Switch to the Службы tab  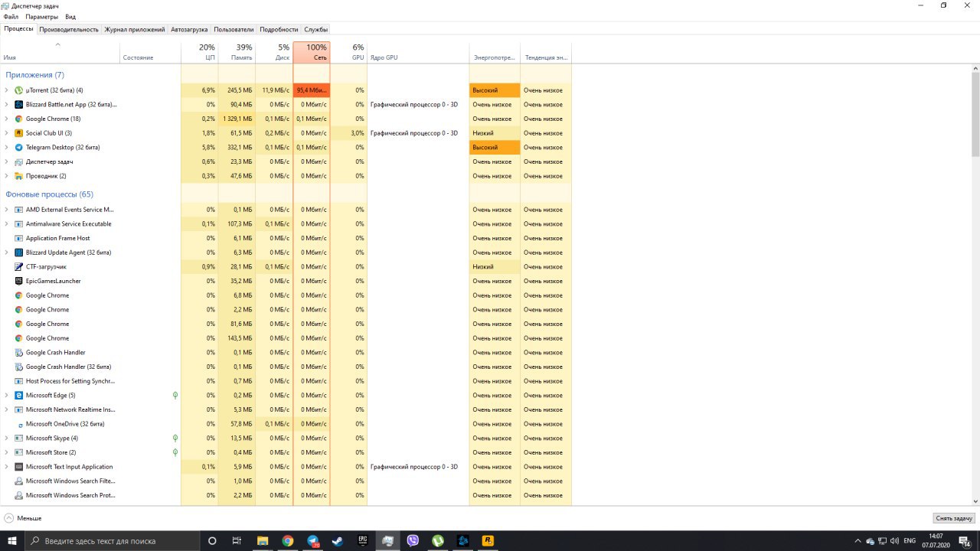316,29
